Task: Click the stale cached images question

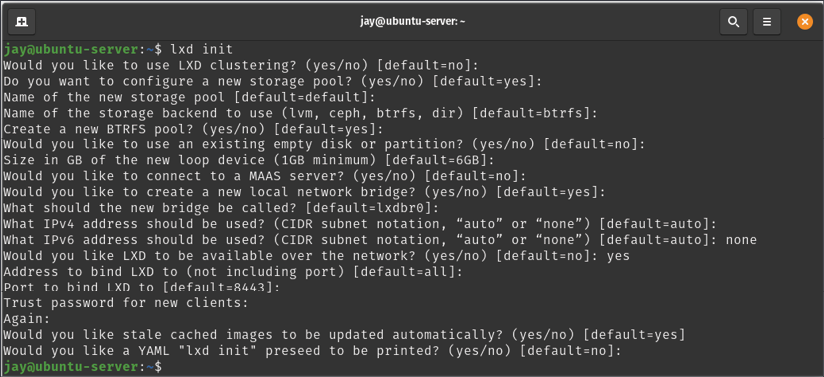Action: click(344, 334)
